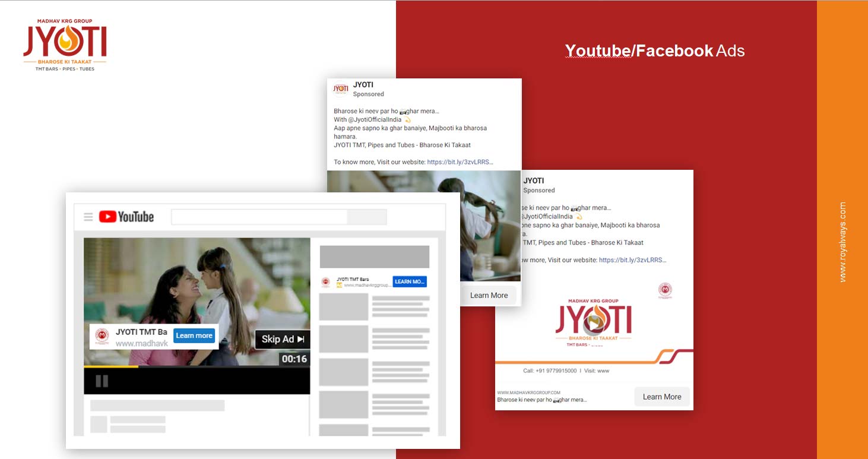Image resolution: width=868 pixels, height=459 pixels.
Task: Play the video on the JYOTI logo ad
Action: coord(594,324)
